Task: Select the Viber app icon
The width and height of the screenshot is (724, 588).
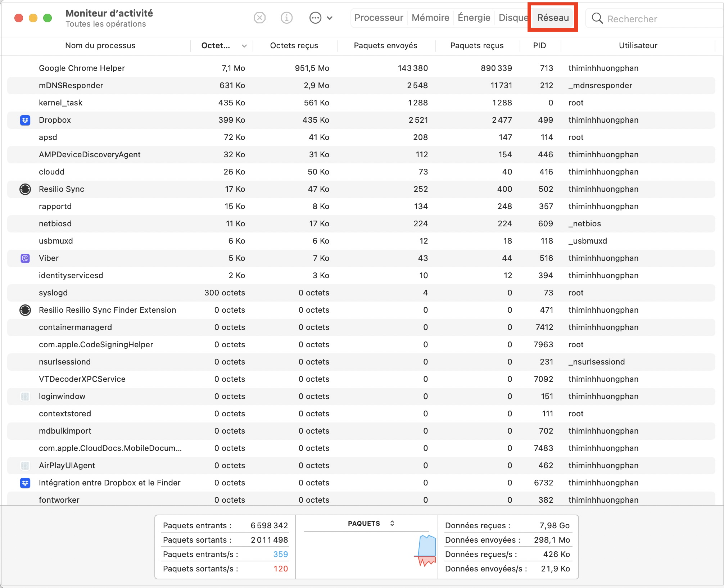Action: pyautogui.click(x=25, y=258)
